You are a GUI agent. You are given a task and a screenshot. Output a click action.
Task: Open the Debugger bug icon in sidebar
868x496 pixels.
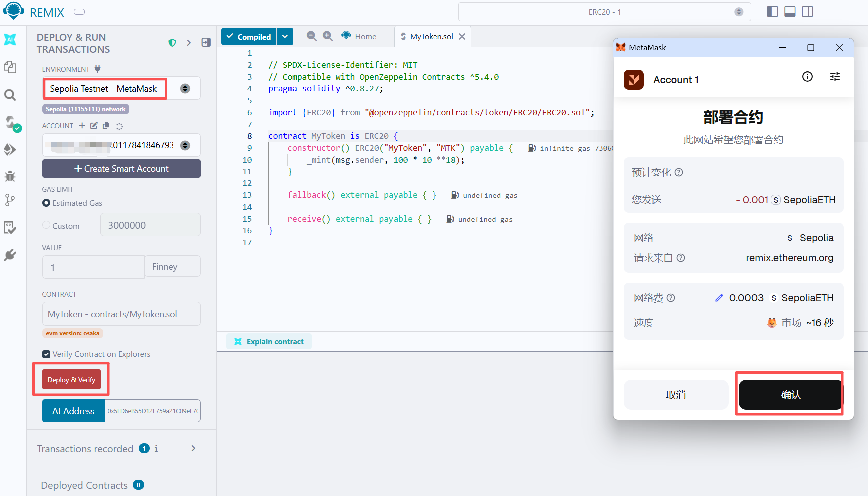[x=10, y=176]
